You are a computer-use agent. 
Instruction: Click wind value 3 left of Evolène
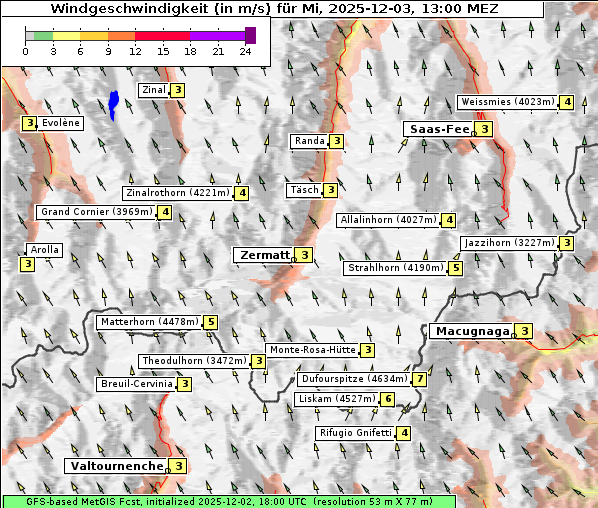29,123
